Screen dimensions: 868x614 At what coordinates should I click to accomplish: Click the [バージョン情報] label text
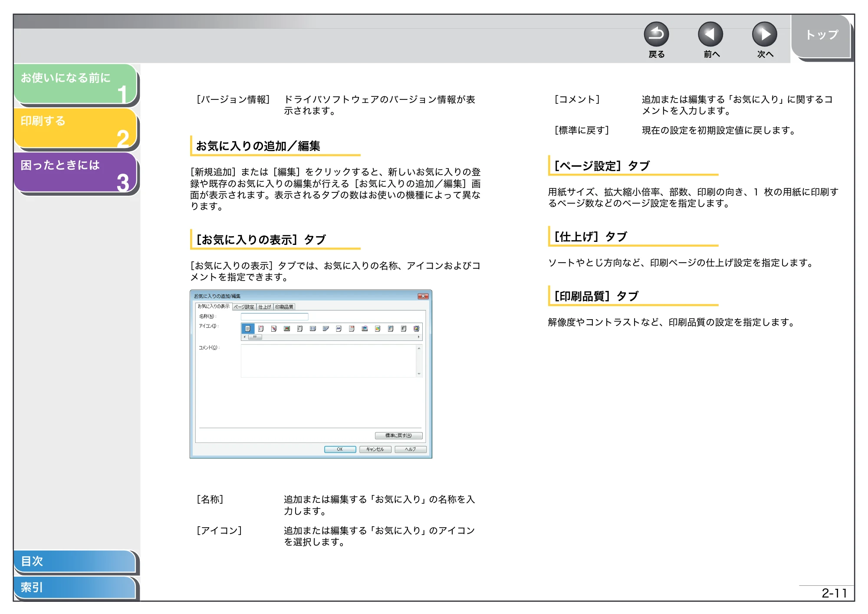click(233, 99)
